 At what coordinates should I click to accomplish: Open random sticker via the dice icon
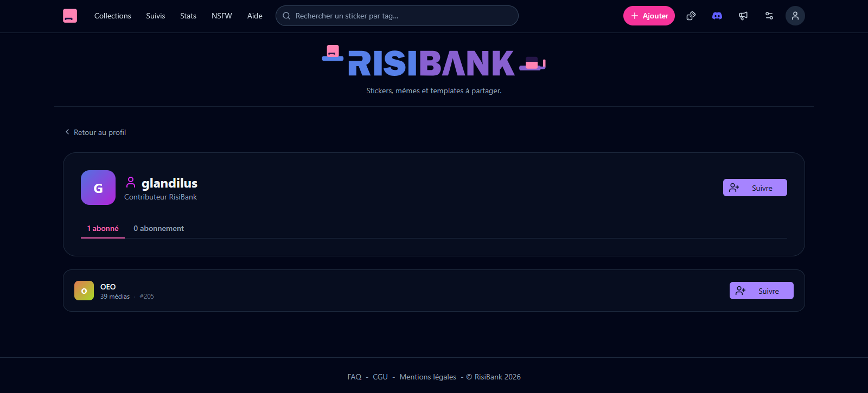click(x=691, y=16)
